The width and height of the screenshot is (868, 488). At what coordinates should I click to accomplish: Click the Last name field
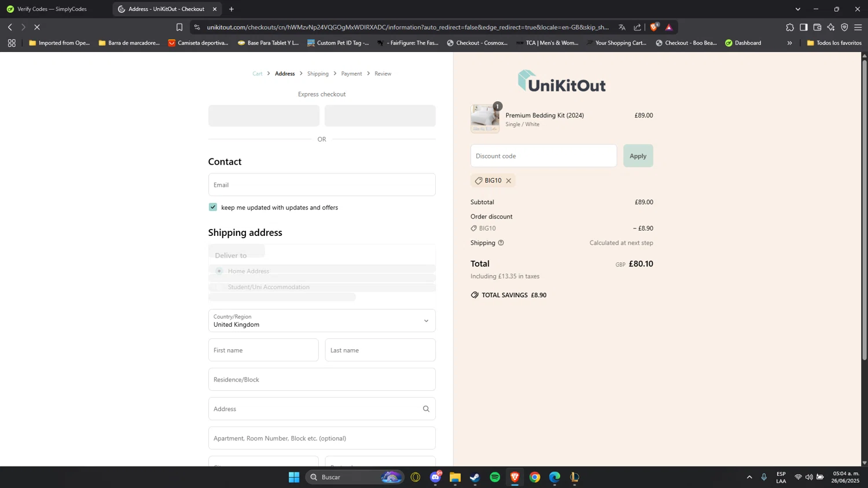pos(380,350)
